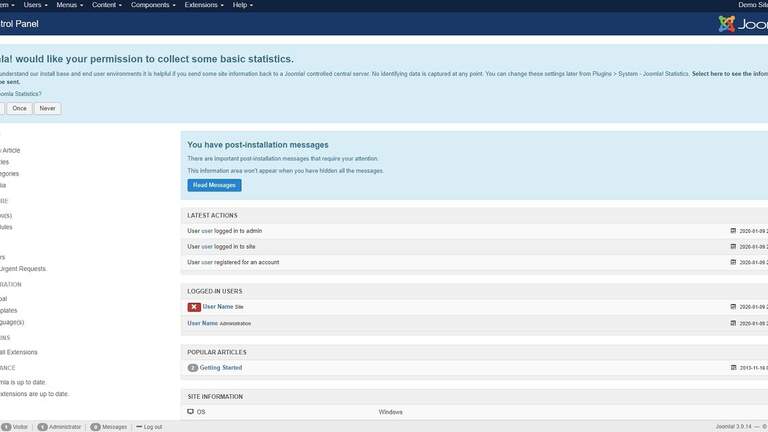Select the 'POPULAR ARTICLES' heading
Image resolution: width=768 pixels, height=432 pixels.
216,353
